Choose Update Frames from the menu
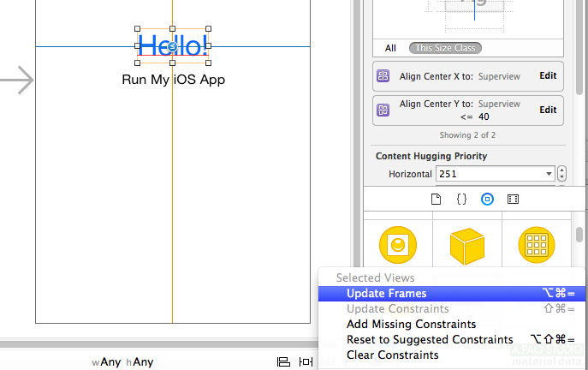 click(386, 294)
